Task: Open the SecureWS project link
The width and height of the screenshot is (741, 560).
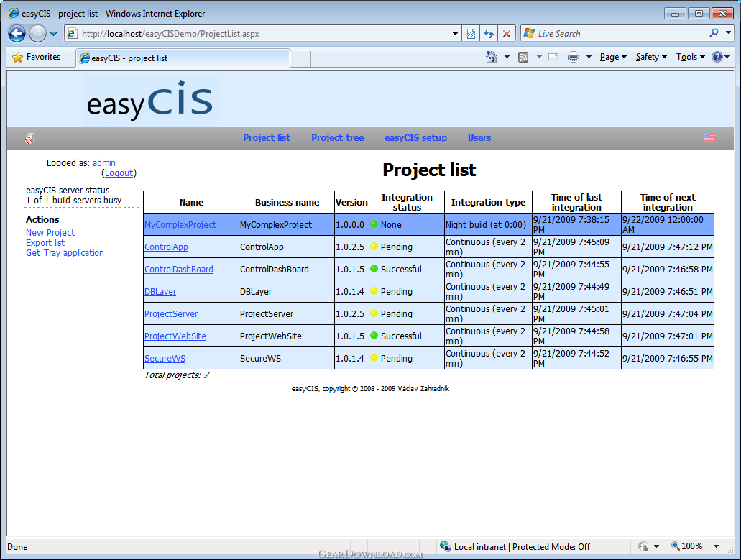Action: point(165,358)
